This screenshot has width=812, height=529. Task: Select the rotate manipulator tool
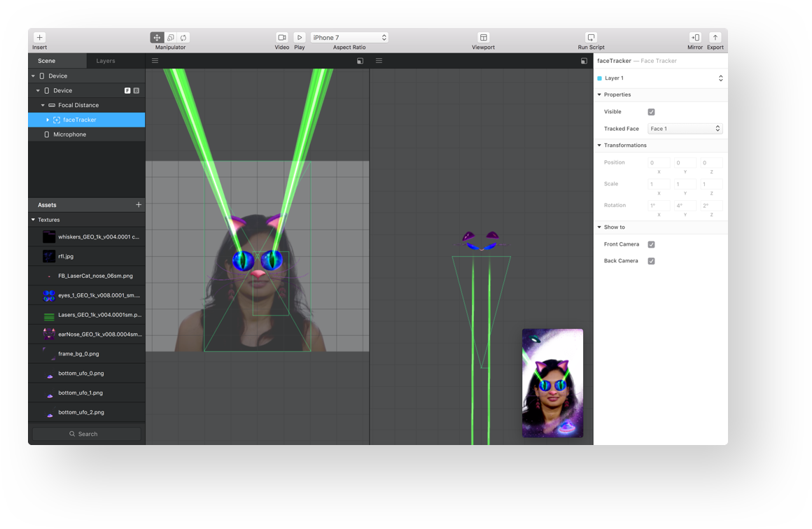click(183, 38)
